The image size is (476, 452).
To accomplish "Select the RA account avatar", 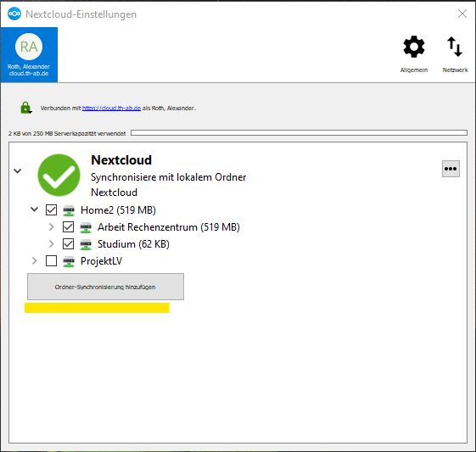I will (29, 47).
